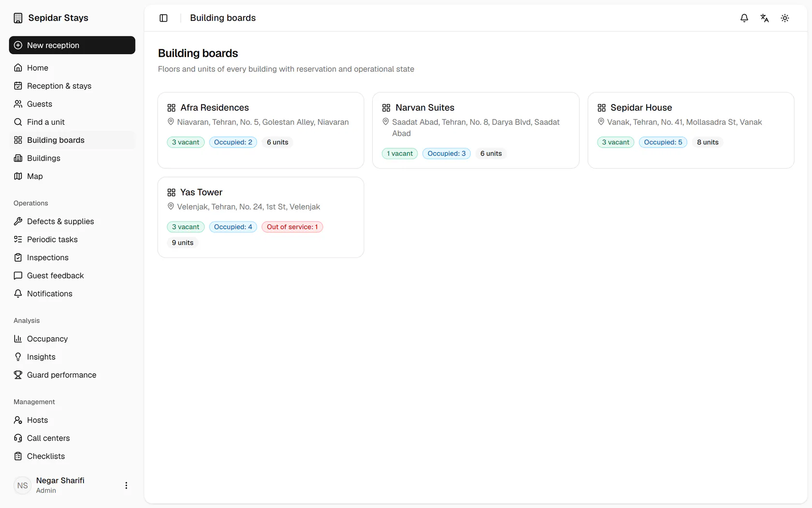Open notifications bell in top bar
812x508 pixels.
tap(744, 18)
